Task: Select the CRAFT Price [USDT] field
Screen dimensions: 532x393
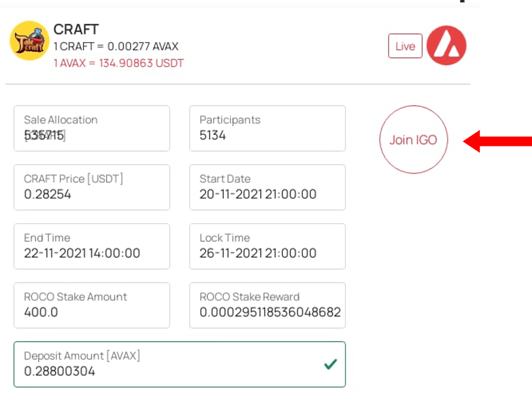Action: (x=92, y=187)
